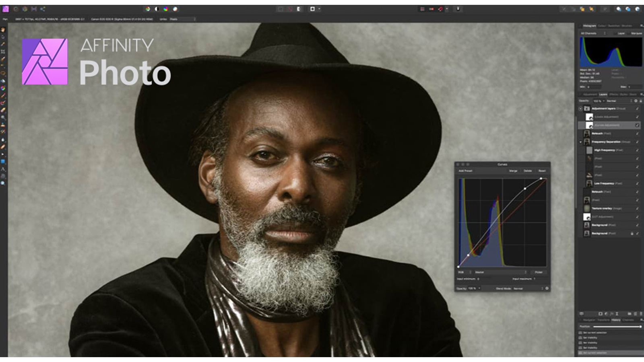Click the histogram Max input field

[635, 87]
